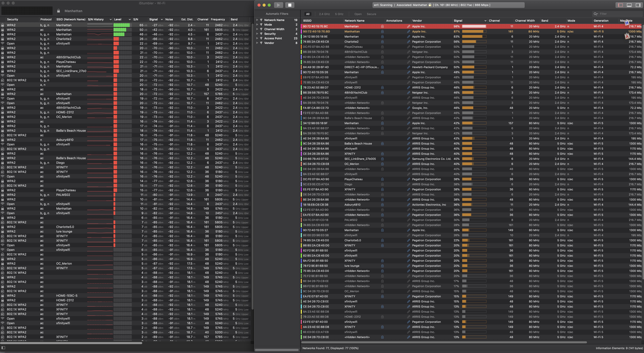Click pencil annotation icon for Charlotte2 row
The width and height of the screenshot is (644, 353).
tap(409, 42)
